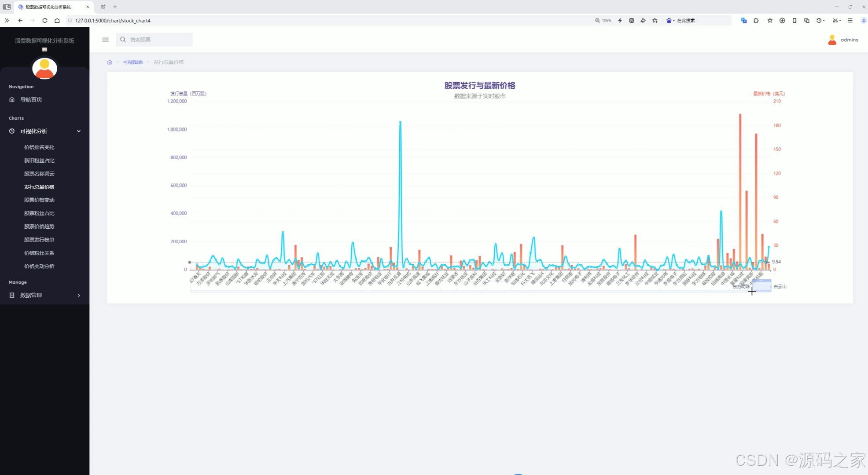The width and height of the screenshot is (868, 475).
Task: Click the bookmark star in the address bar
Action: (x=655, y=20)
